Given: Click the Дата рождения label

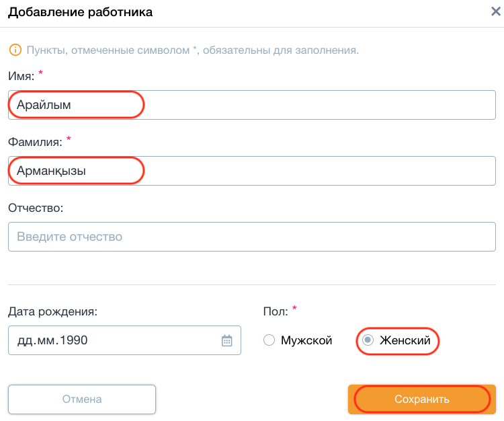Looking at the screenshot, I should click(x=52, y=311).
